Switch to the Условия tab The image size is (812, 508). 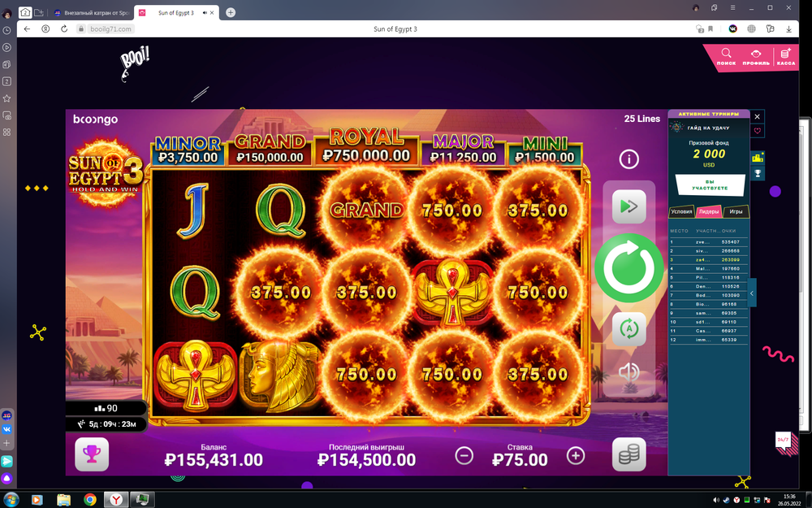[681, 211]
